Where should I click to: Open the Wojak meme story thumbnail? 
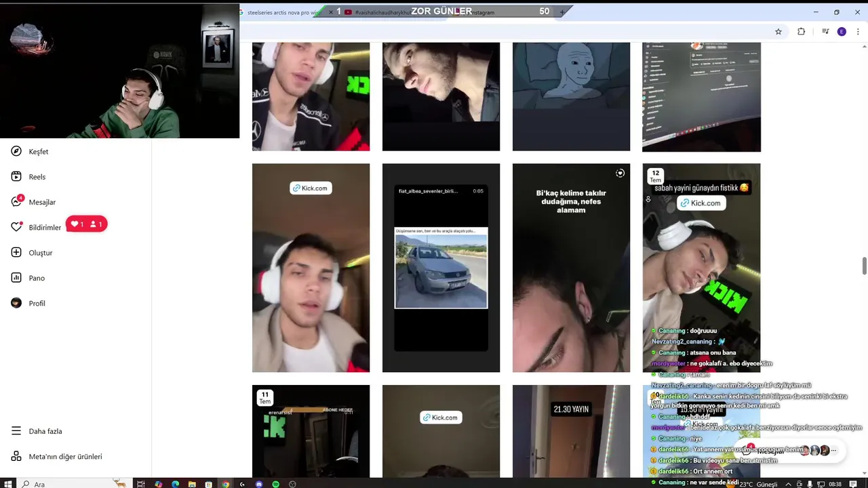coord(571,96)
